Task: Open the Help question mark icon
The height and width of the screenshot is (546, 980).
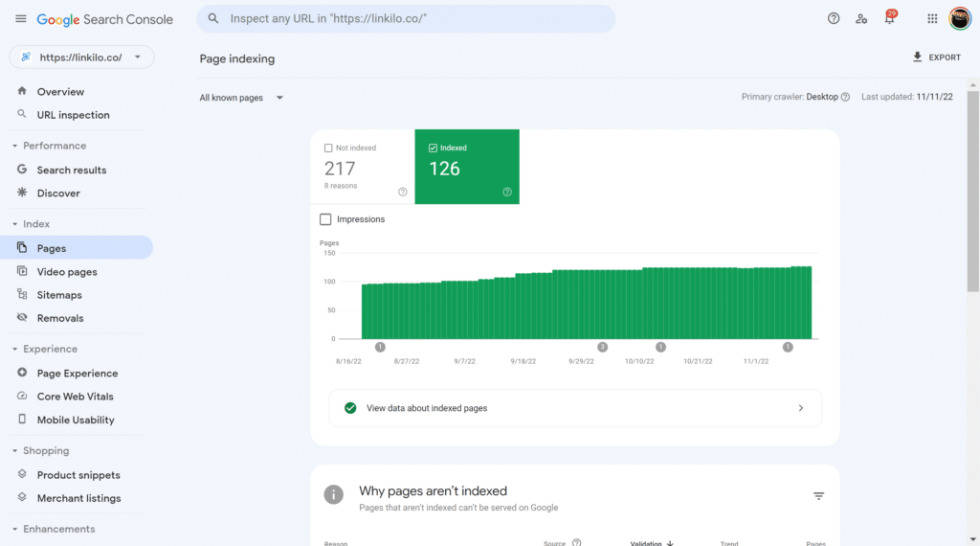Action: pyautogui.click(x=834, y=19)
